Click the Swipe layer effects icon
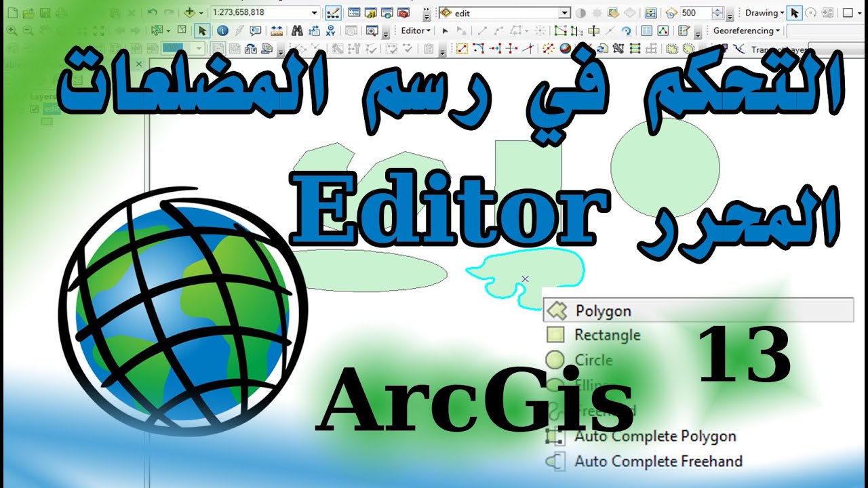This screenshot has width=868, height=488. point(650,13)
